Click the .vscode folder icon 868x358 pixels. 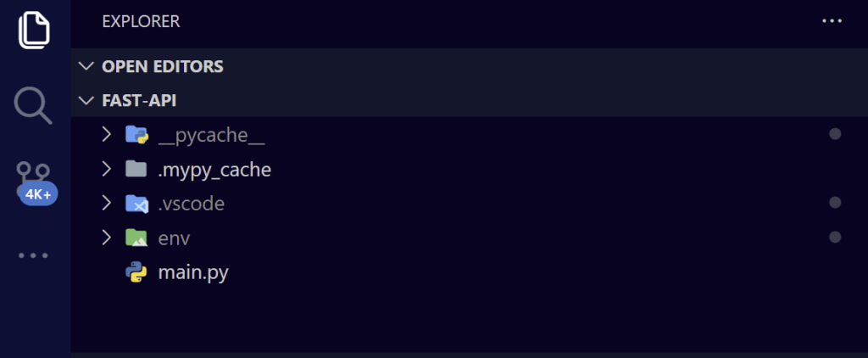[136, 204]
